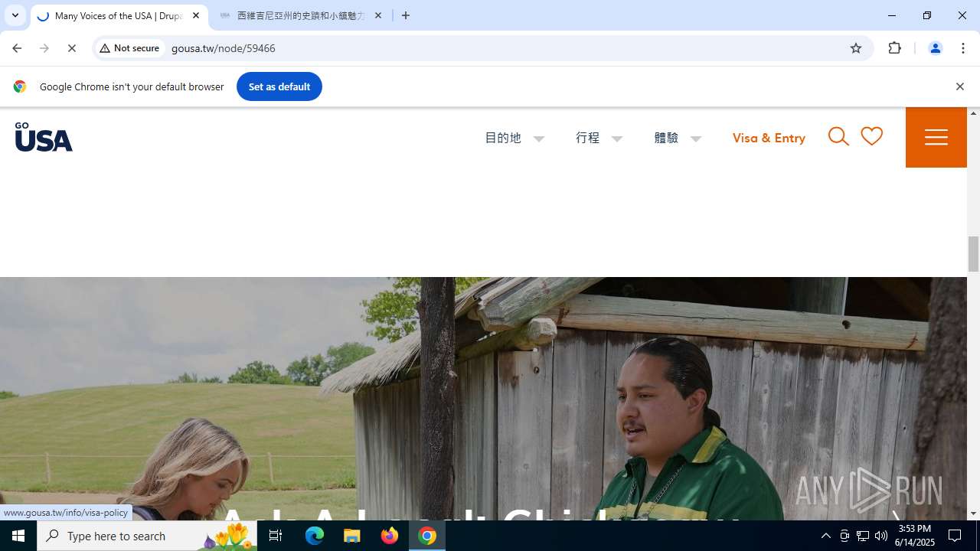980x551 pixels.
Task: Set Chrome as default browser
Action: pyautogui.click(x=279, y=86)
